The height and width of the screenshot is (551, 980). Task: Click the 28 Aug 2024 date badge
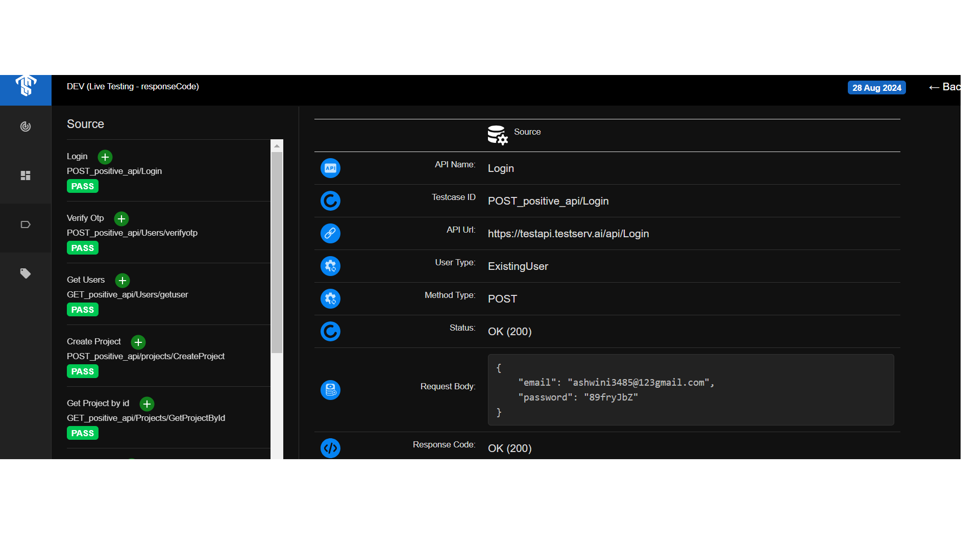(x=876, y=88)
